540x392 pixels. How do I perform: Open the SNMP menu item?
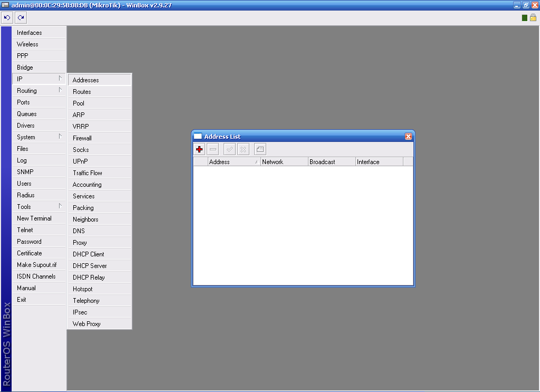[39, 172]
